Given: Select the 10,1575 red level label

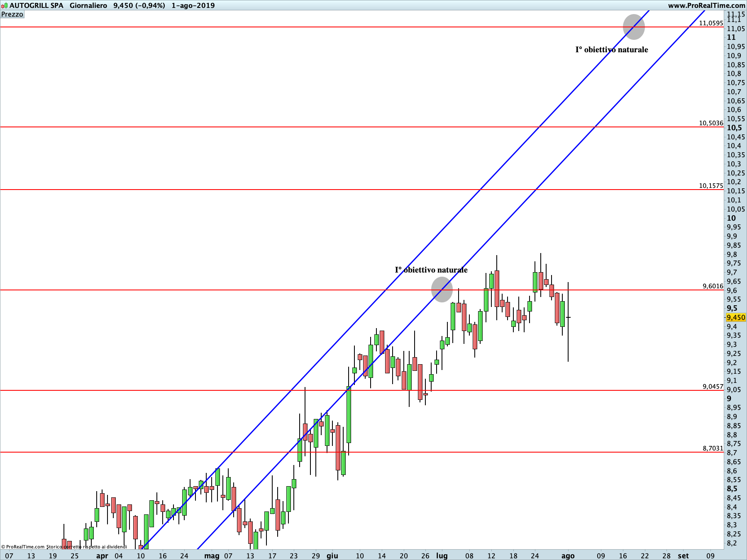Looking at the screenshot, I should pyautogui.click(x=711, y=185).
